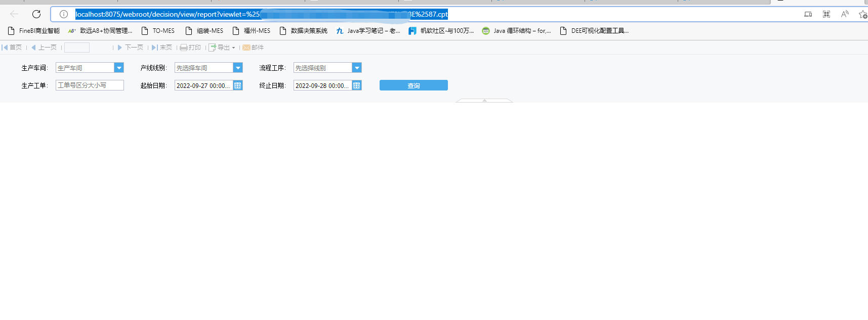Expand the 流程工序 dropdown arrow
This screenshot has width=868, height=320.
coord(357,68)
